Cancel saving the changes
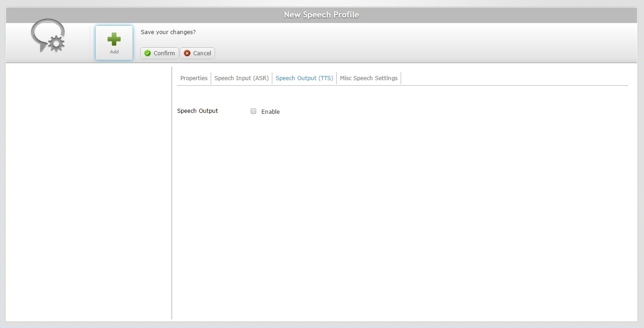This screenshot has height=328, width=644. point(197,53)
